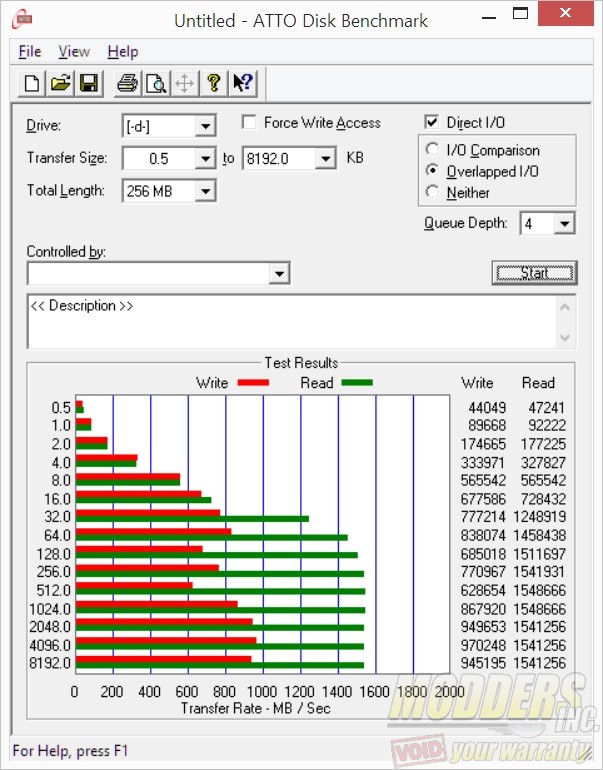Open Print Preview from the toolbar
The height and width of the screenshot is (770, 603).
click(155, 83)
